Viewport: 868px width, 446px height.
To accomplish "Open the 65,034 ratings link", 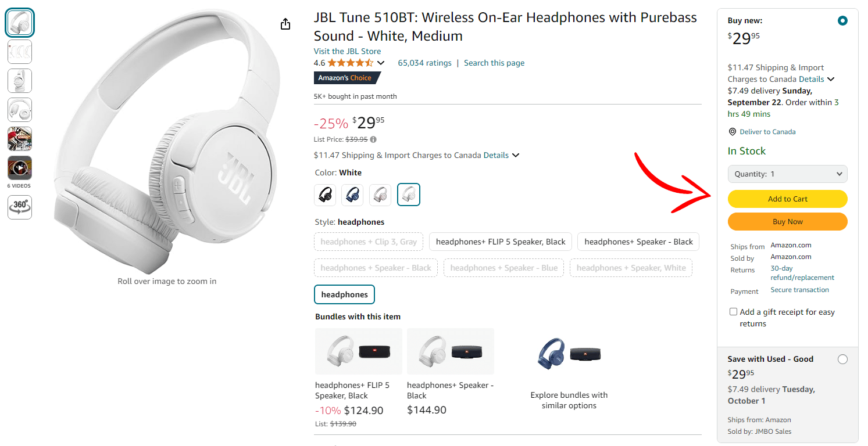I will coord(425,63).
